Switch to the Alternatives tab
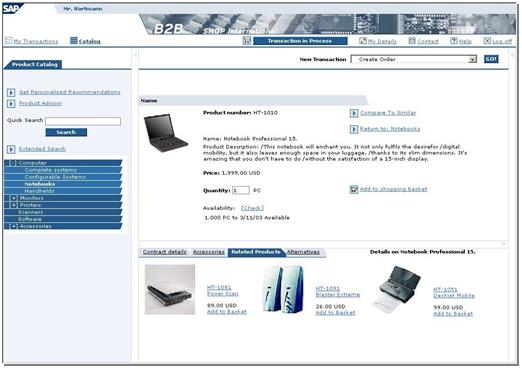This screenshot has height=368, width=522. 303,252
